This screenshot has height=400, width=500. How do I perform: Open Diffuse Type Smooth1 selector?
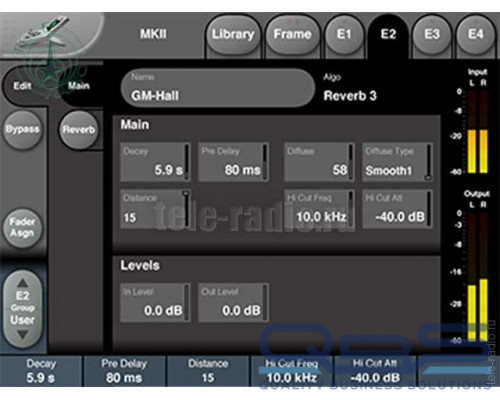pyautogui.click(x=397, y=162)
